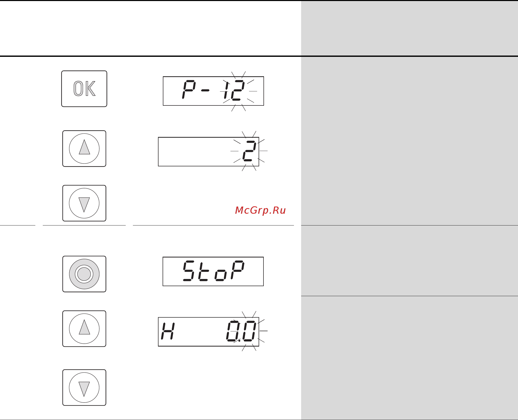Click the last down arrow button below the H 0.0 row
The height and width of the screenshot is (420, 518).
pos(84,387)
